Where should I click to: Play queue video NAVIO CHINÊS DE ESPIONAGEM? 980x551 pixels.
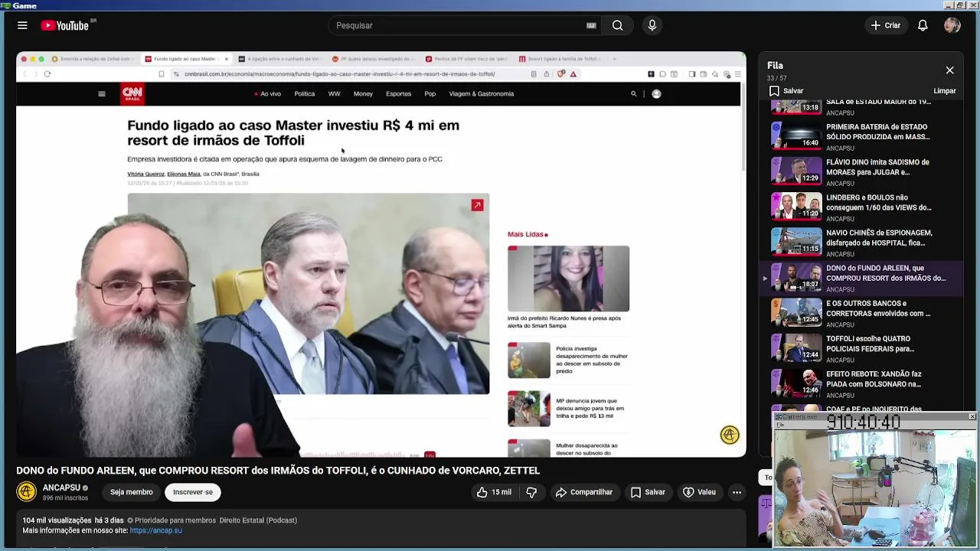pos(861,242)
